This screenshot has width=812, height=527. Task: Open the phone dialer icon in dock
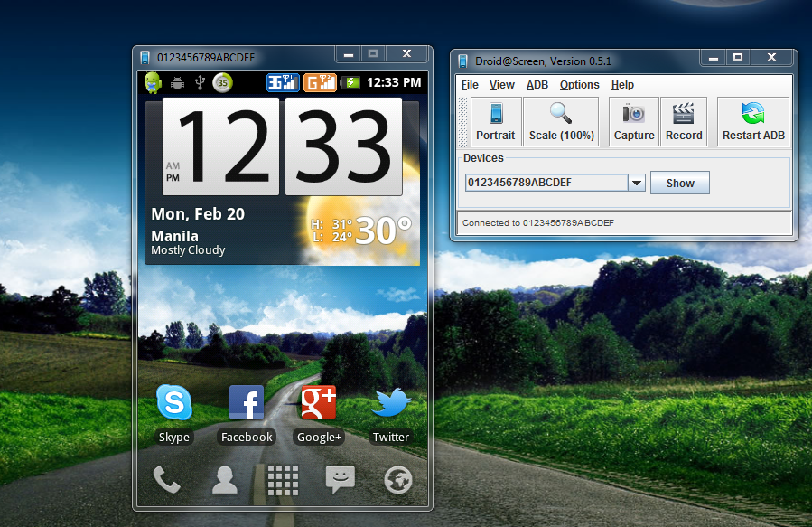click(167, 480)
